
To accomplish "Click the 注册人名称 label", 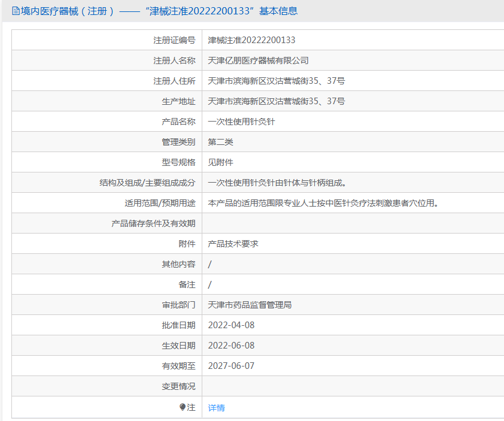I will tap(174, 60).
